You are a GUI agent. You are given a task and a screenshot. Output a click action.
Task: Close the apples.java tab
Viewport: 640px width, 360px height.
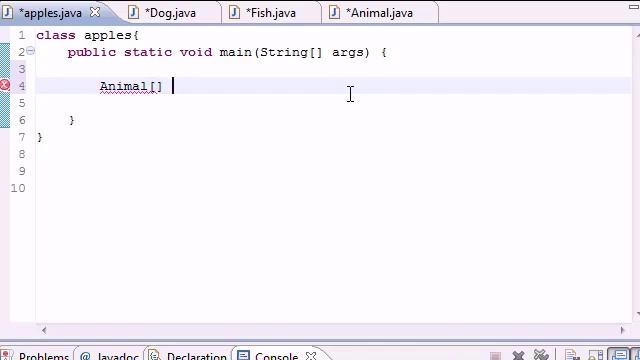pos(95,12)
